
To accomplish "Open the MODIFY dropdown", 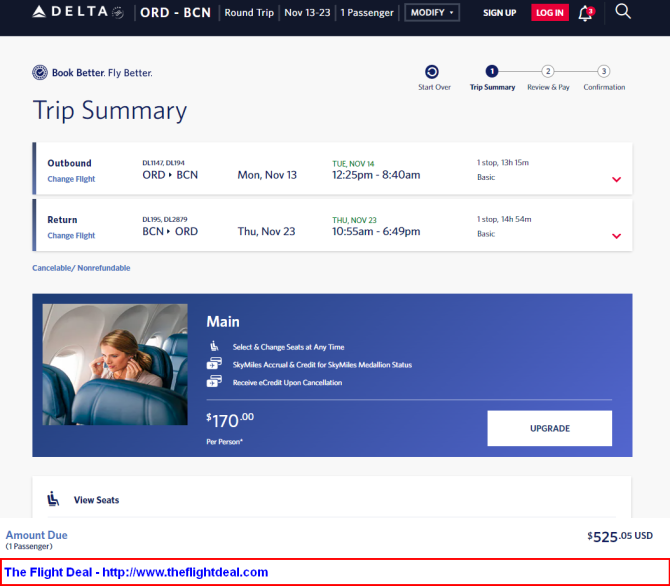I will coord(432,13).
